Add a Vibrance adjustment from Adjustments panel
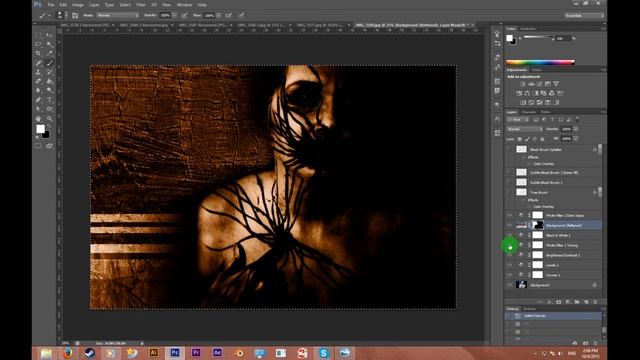 [x=556, y=84]
